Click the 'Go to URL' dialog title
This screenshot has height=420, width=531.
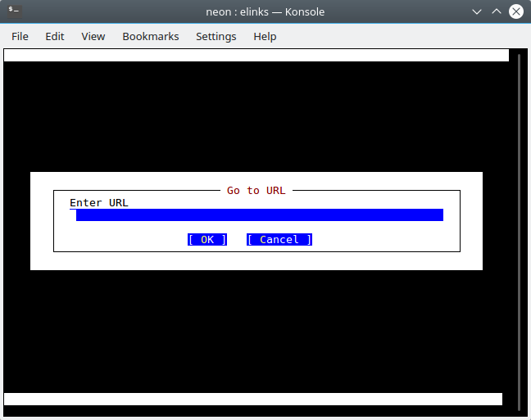[256, 191]
